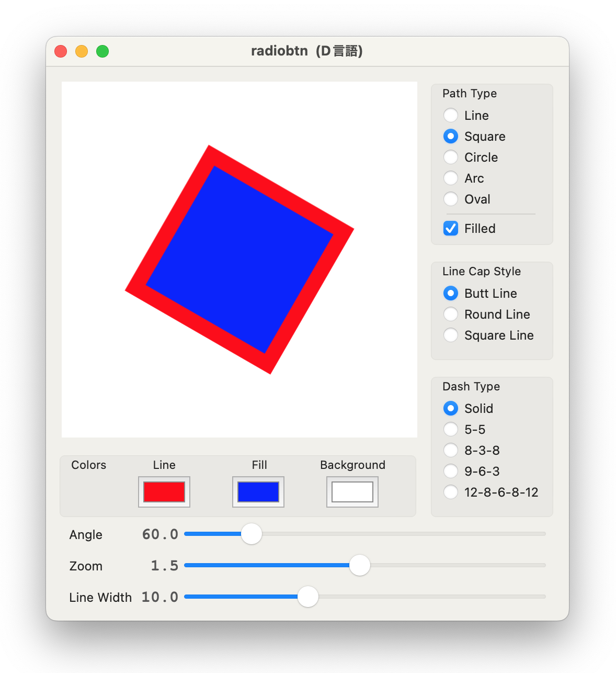Close the radiobtn window with red button
This screenshot has height=673, width=616.
(61, 51)
